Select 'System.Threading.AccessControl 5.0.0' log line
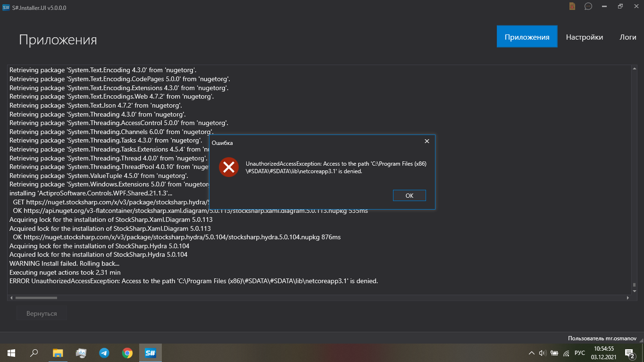This screenshot has width=644, height=362. coord(119,123)
